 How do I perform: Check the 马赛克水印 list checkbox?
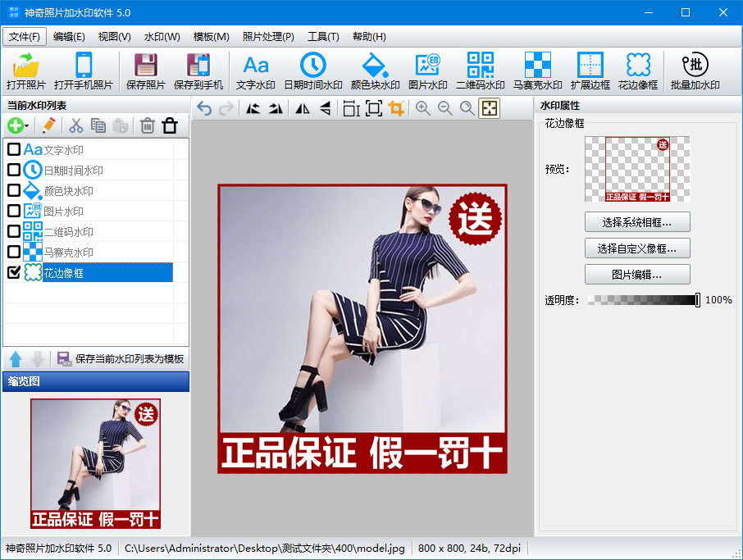(x=13, y=252)
